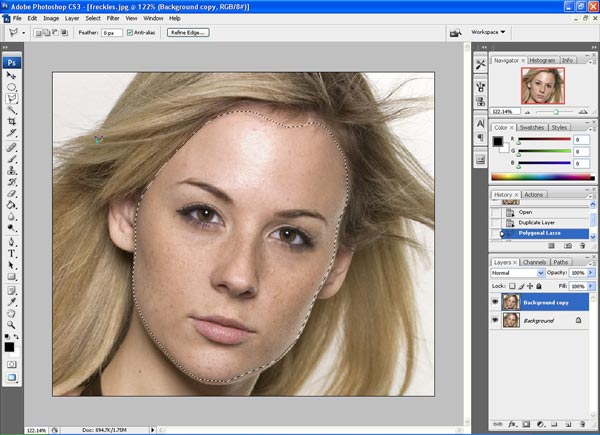Toggle lock image pixels

pyautogui.click(x=521, y=286)
